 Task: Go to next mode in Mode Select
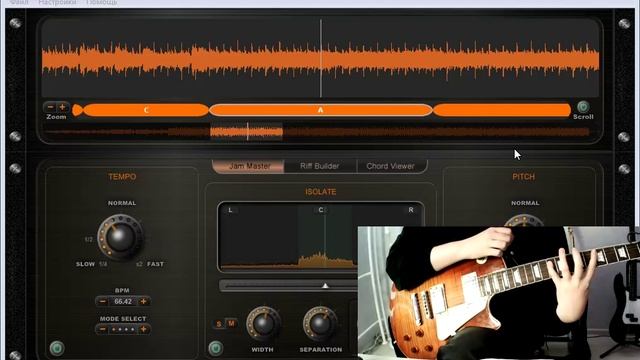[x=143, y=329]
